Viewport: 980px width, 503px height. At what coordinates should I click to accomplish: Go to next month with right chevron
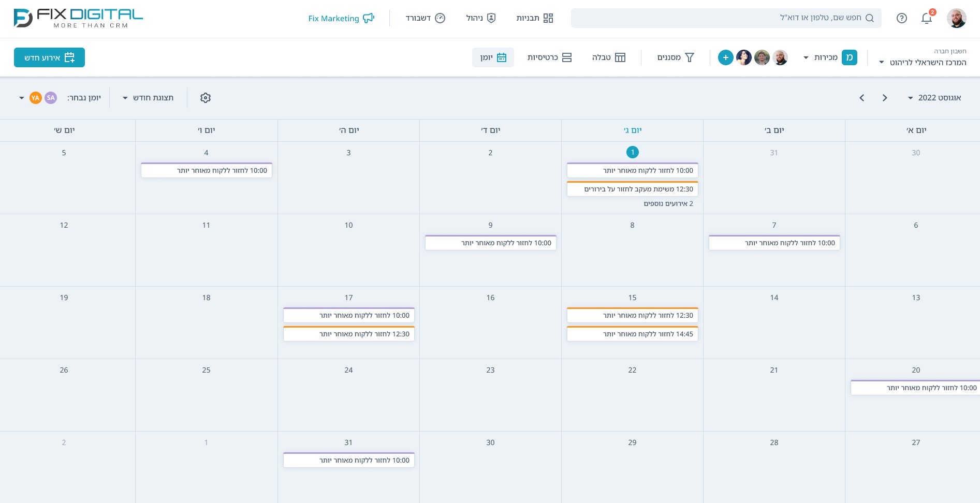click(885, 98)
